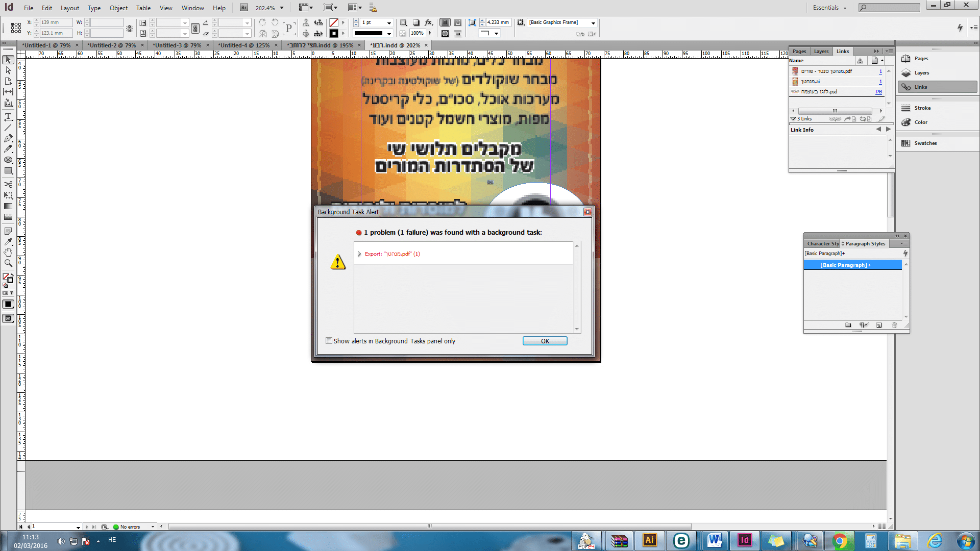This screenshot has width=980, height=551.
Task: Activate the Hand tool
Action: point(8,253)
